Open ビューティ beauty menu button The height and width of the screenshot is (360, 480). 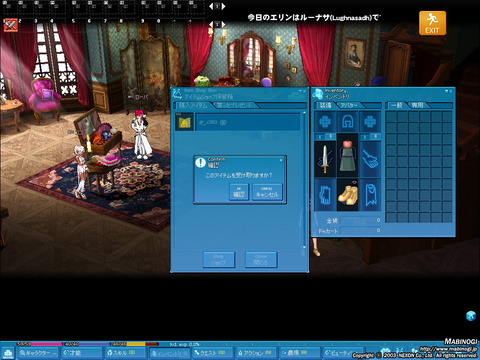[x=343, y=353]
